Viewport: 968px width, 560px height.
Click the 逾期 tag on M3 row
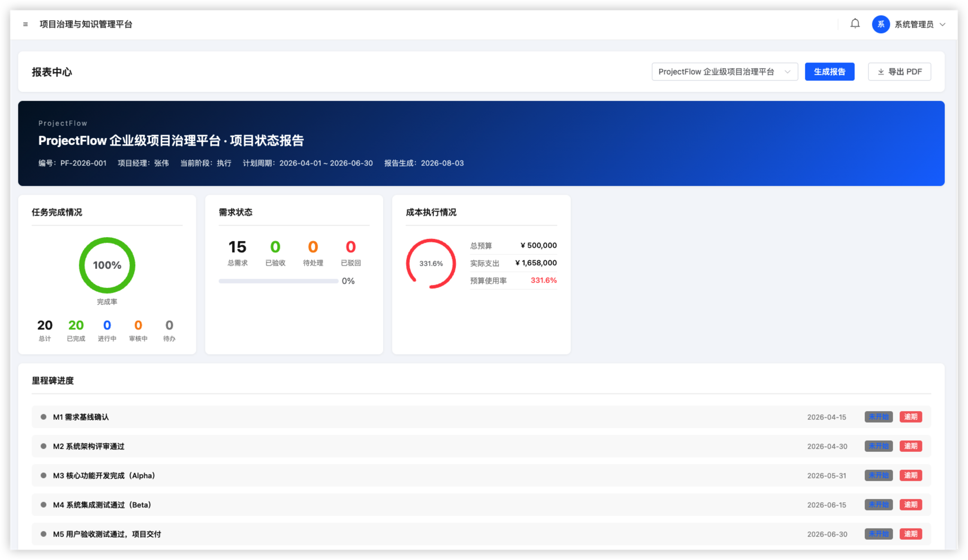911,475
